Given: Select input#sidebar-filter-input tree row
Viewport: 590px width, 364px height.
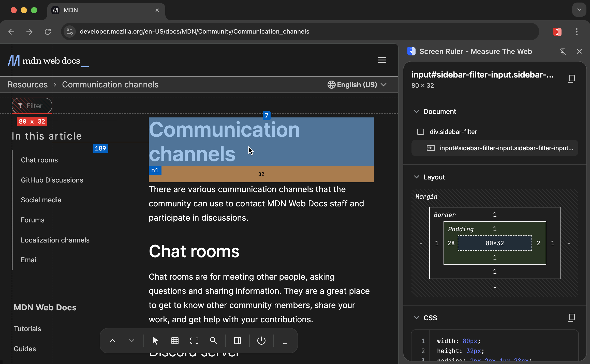Looking at the screenshot, I should click(495, 148).
